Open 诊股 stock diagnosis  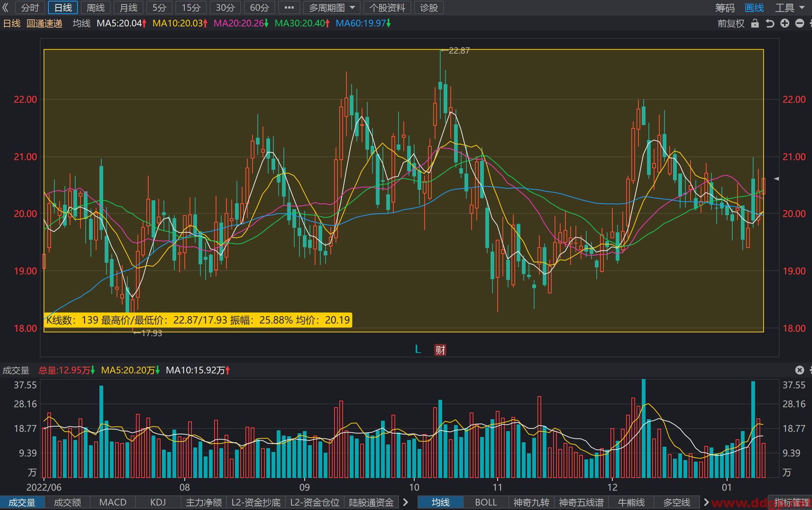(x=429, y=7)
